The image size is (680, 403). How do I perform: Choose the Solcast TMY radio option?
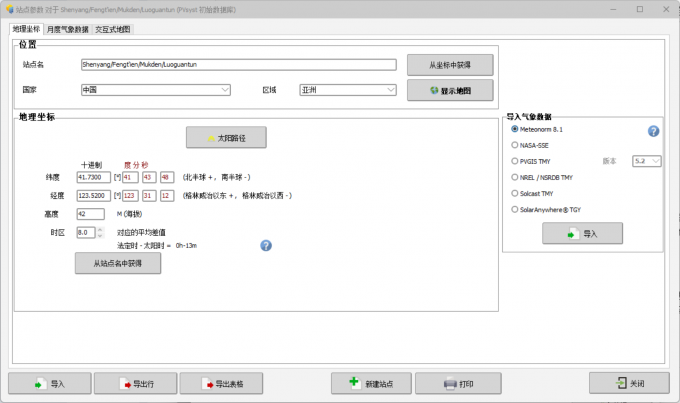pos(514,193)
